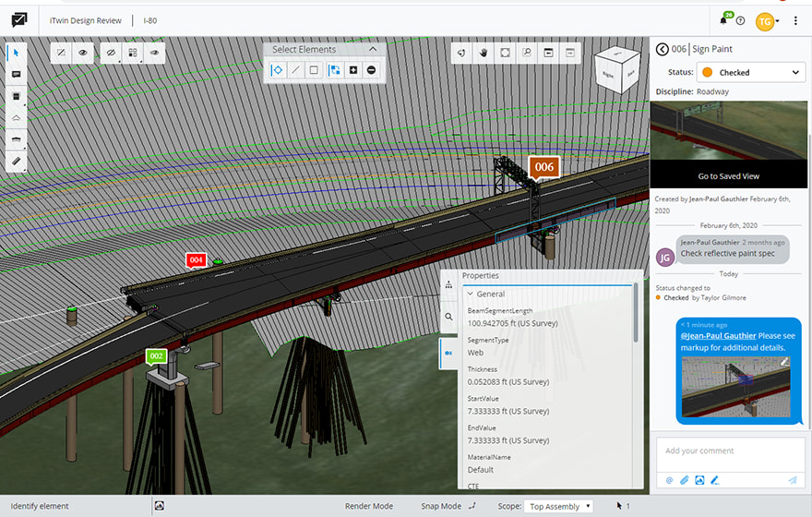812x517 pixels.
Task: Open the markup image attached to comment
Action: [x=736, y=387]
